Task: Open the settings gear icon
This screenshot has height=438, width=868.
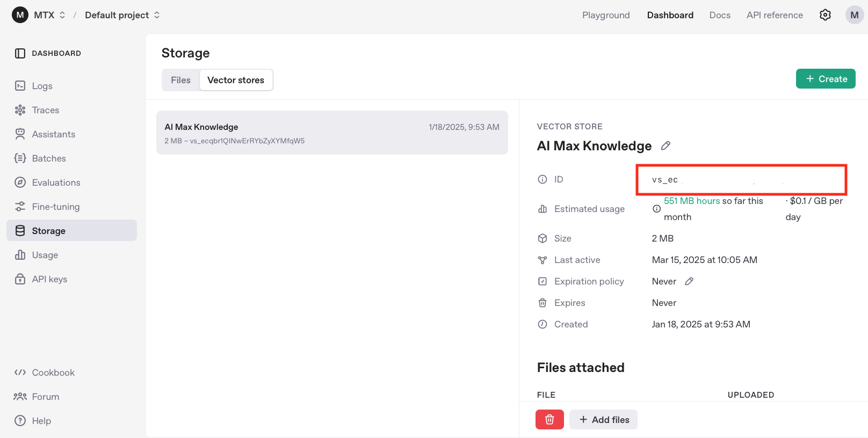Action: pos(825,15)
